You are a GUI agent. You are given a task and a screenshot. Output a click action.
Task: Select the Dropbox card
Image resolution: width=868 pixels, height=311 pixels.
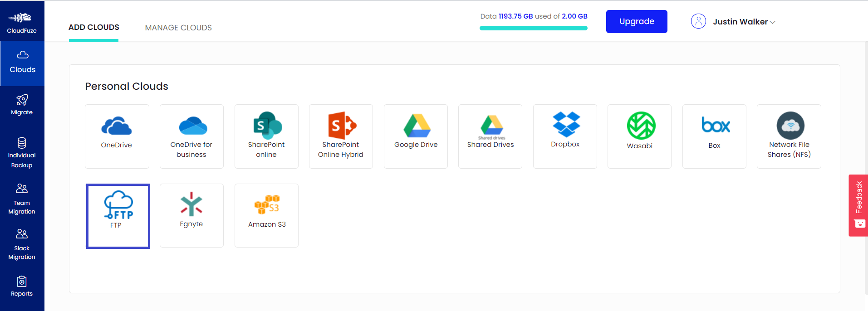(x=565, y=136)
